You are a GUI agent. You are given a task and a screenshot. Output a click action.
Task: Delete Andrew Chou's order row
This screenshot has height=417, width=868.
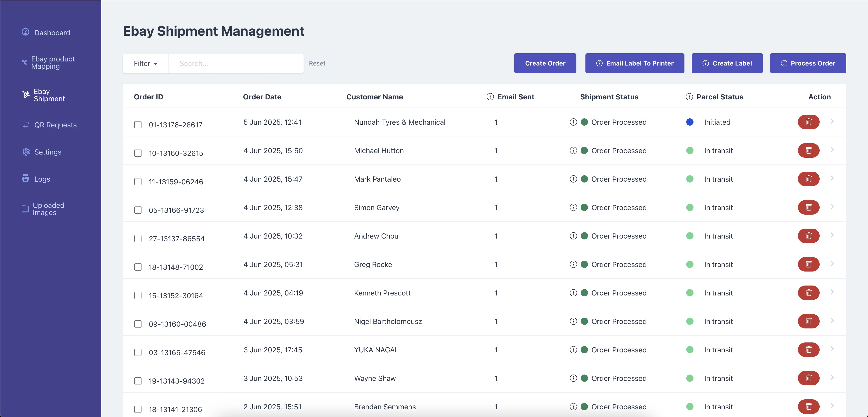(x=808, y=236)
